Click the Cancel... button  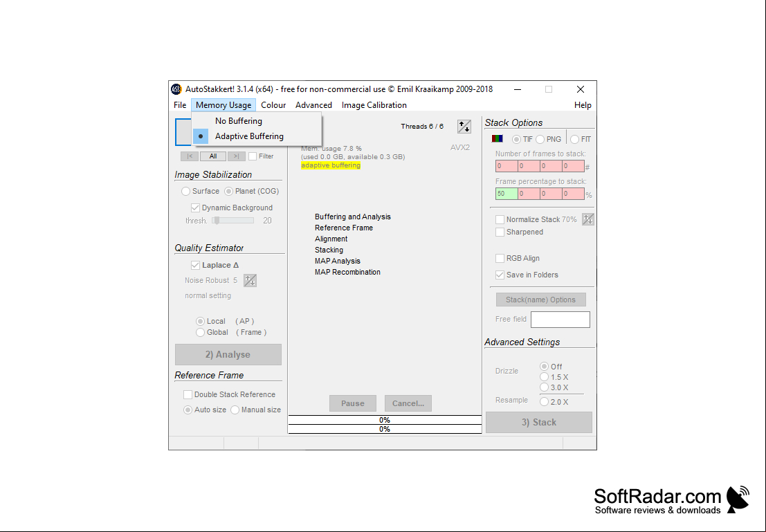click(408, 403)
